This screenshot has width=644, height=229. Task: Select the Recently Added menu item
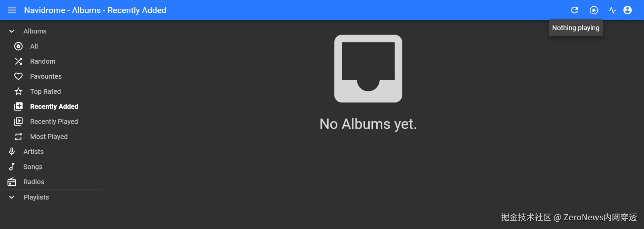[x=50, y=106]
